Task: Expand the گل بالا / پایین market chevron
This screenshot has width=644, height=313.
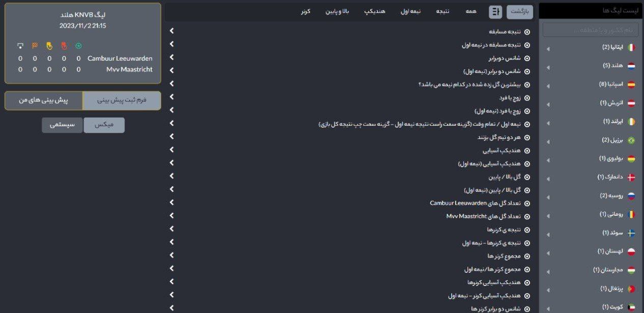Action: [172, 177]
